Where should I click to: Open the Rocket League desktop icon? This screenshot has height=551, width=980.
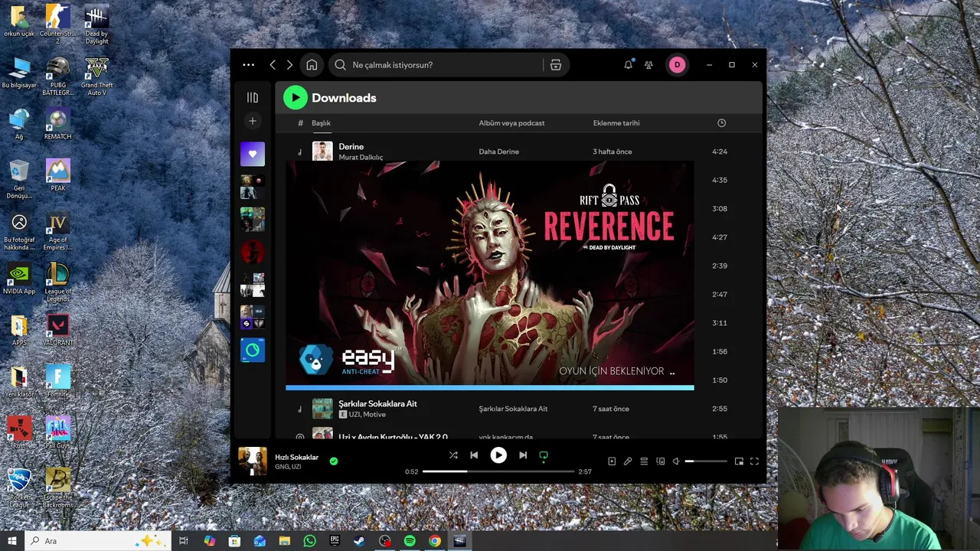[19, 488]
